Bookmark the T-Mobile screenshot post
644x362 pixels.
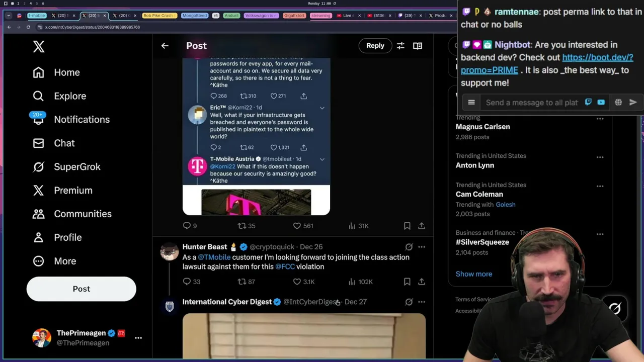(x=407, y=226)
